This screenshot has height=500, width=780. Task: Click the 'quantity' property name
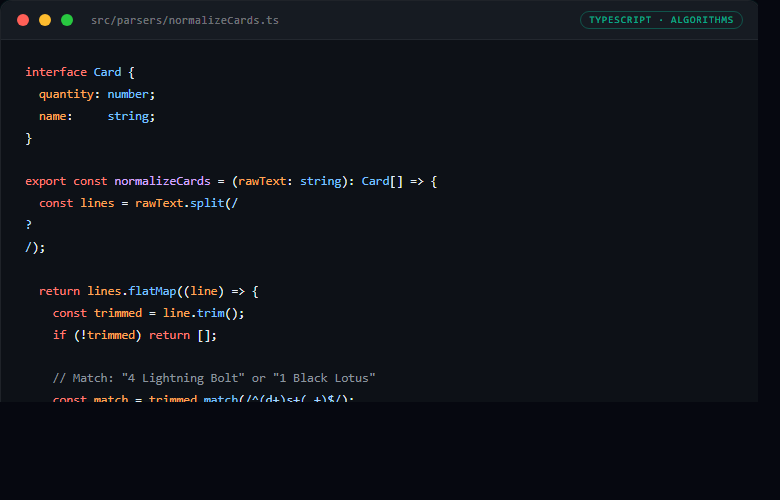(x=66, y=94)
